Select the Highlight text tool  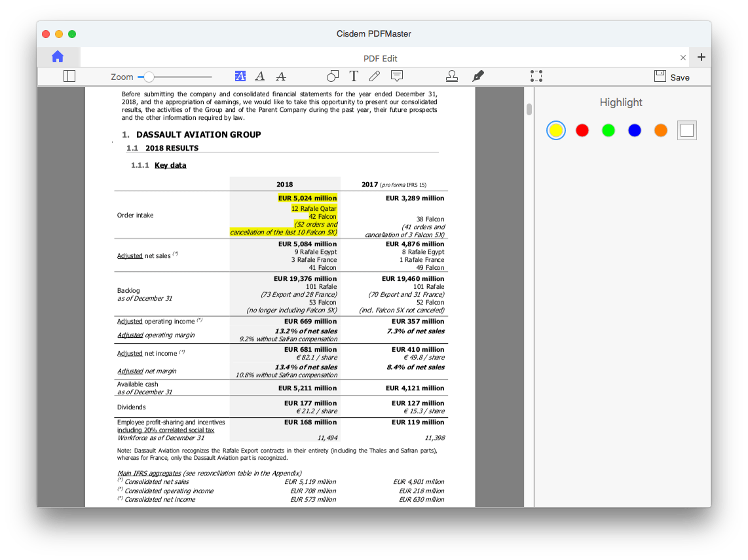coord(240,77)
